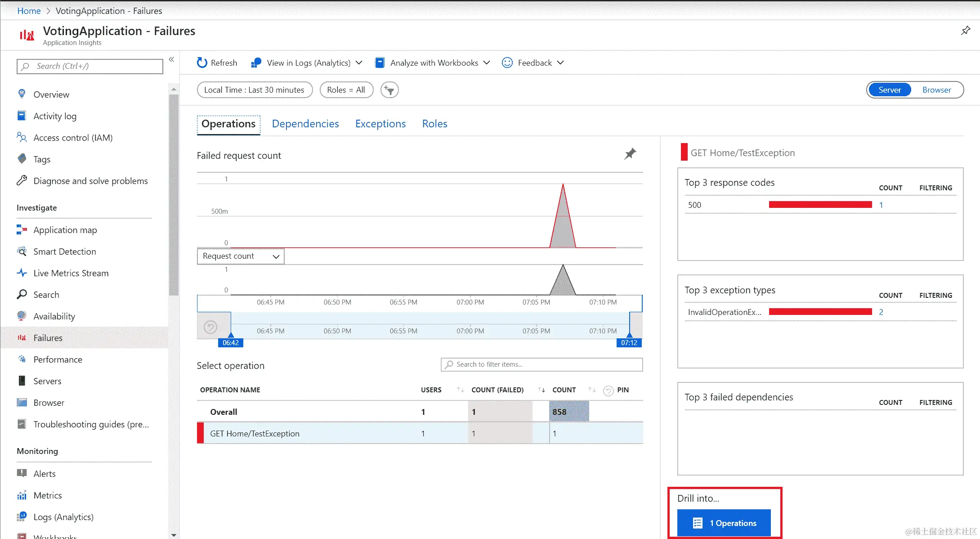
Task: Open Smart Detection in sidebar
Action: click(64, 252)
